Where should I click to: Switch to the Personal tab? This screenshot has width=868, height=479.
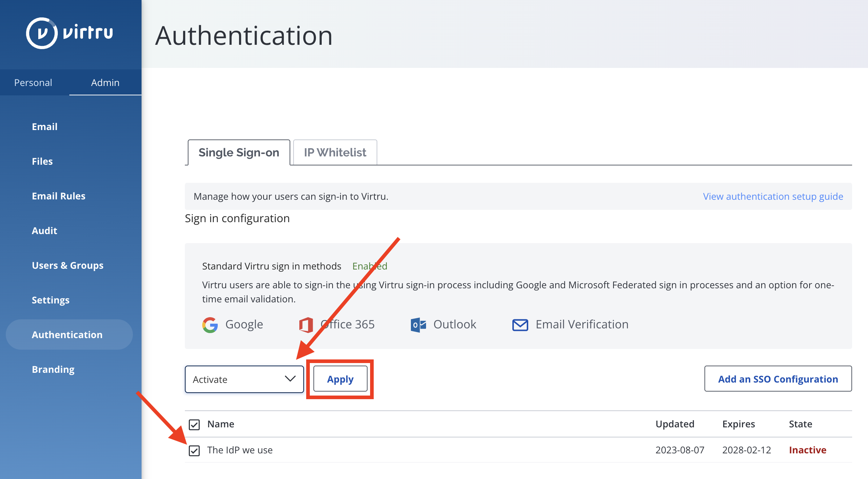[x=33, y=82]
